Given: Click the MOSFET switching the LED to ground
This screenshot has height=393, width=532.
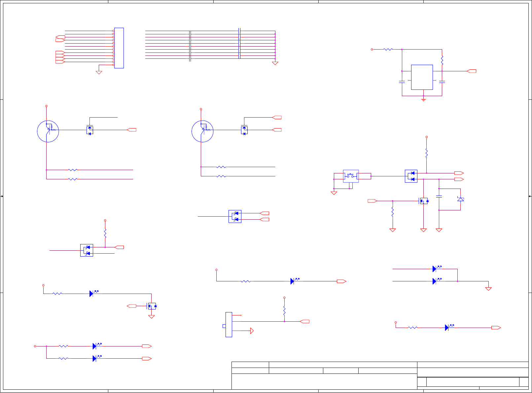Looking at the screenshot, I should point(152,306).
